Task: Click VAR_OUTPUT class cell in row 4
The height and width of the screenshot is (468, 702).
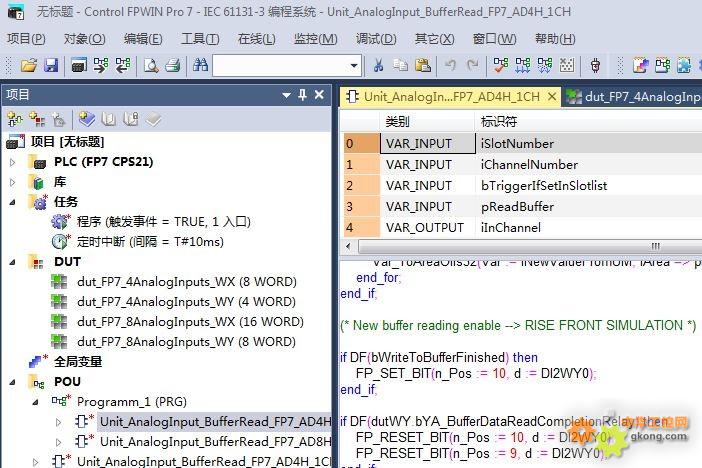Action: (x=427, y=228)
